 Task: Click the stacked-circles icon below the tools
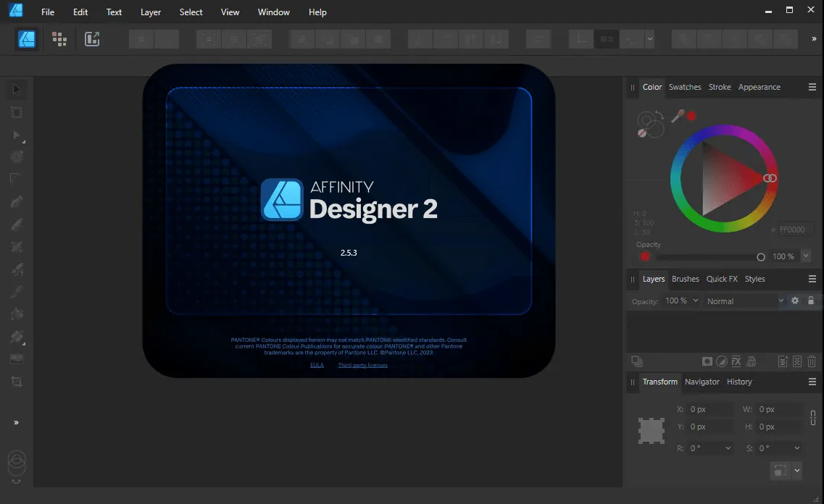point(16,463)
